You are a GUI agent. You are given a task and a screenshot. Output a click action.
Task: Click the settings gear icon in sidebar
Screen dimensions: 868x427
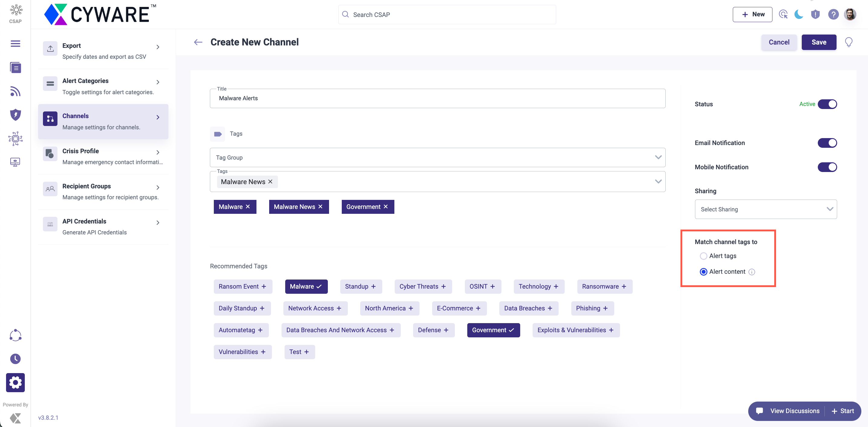tap(15, 383)
